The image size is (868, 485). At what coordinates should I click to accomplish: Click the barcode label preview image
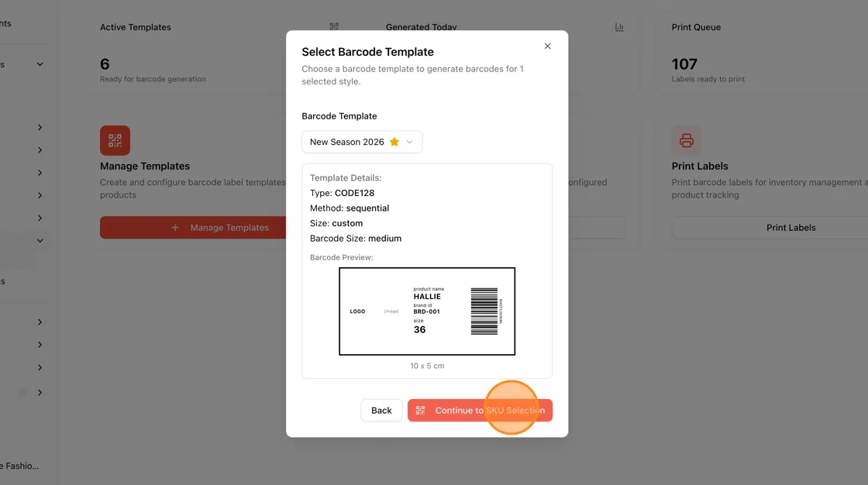click(x=427, y=311)
